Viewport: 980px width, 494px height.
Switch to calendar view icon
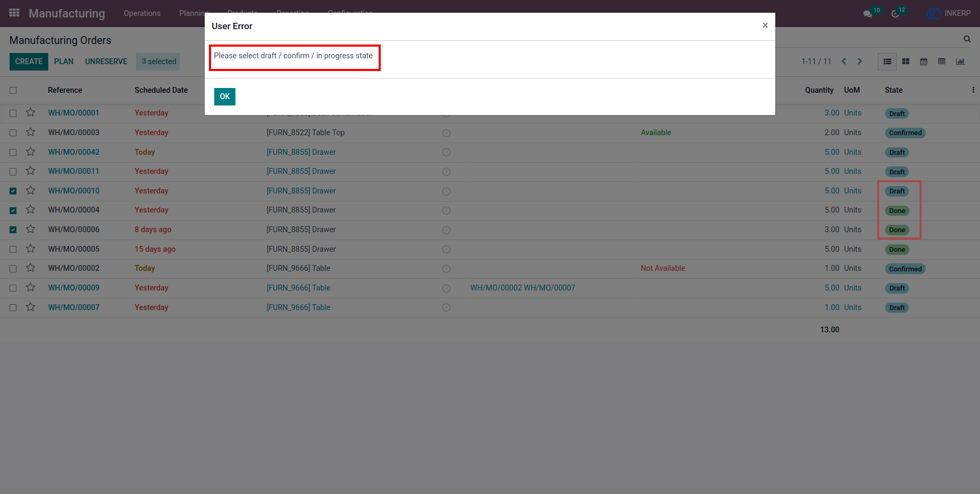(924, 61)
